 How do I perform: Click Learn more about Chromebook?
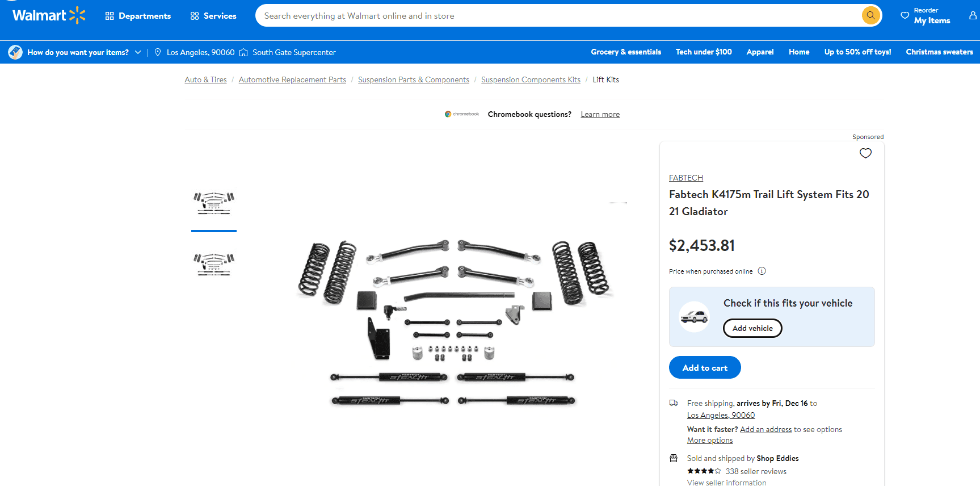[x=600, y=114]
